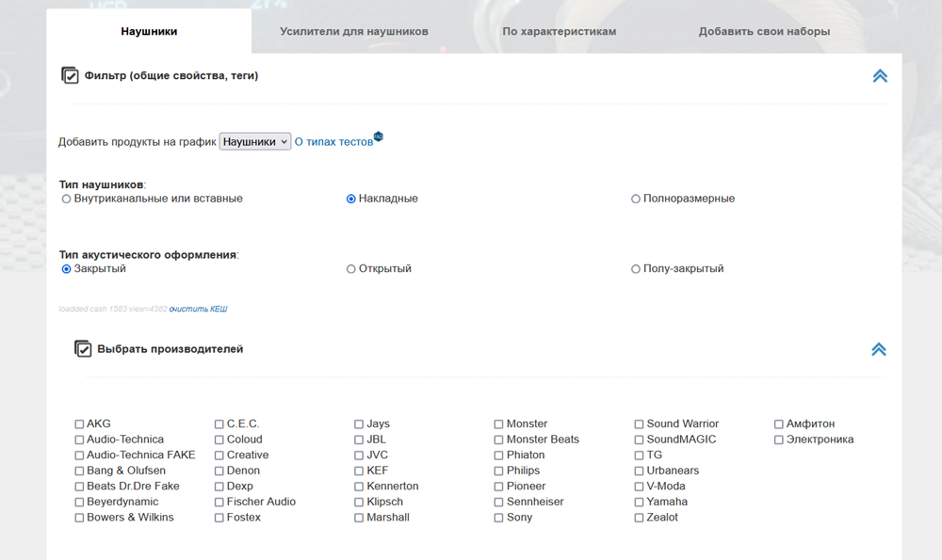Enable the TG manufacturer checkbox
The height and width of the screenshot is (560, 942).
pyautogui.click(x=640, y=456)
